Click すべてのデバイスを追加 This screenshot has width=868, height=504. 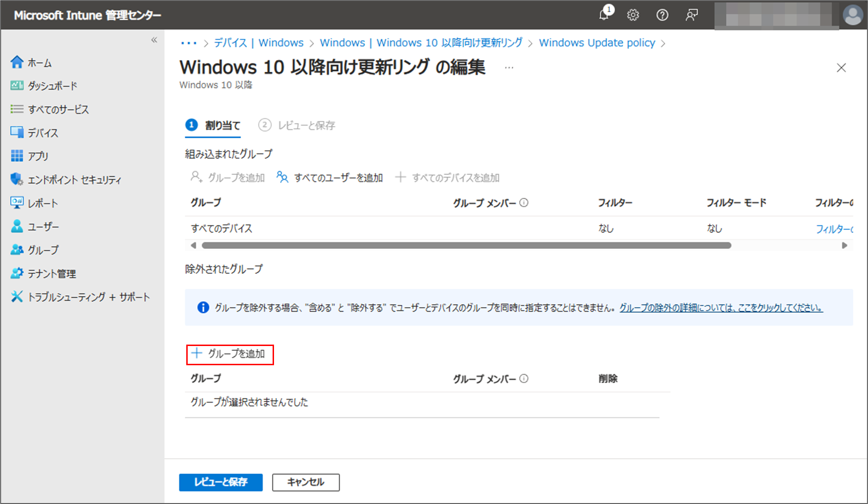tap(447, 177)
